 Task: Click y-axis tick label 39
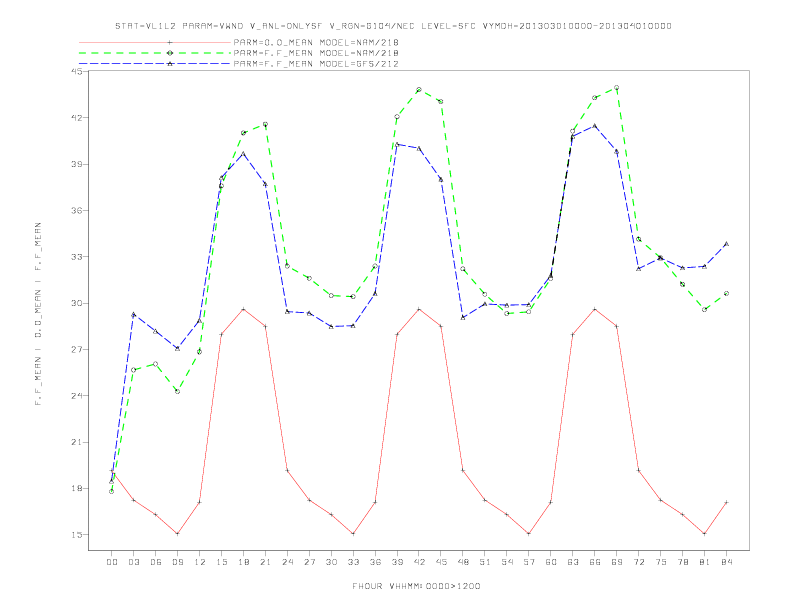tap(76, 164)
